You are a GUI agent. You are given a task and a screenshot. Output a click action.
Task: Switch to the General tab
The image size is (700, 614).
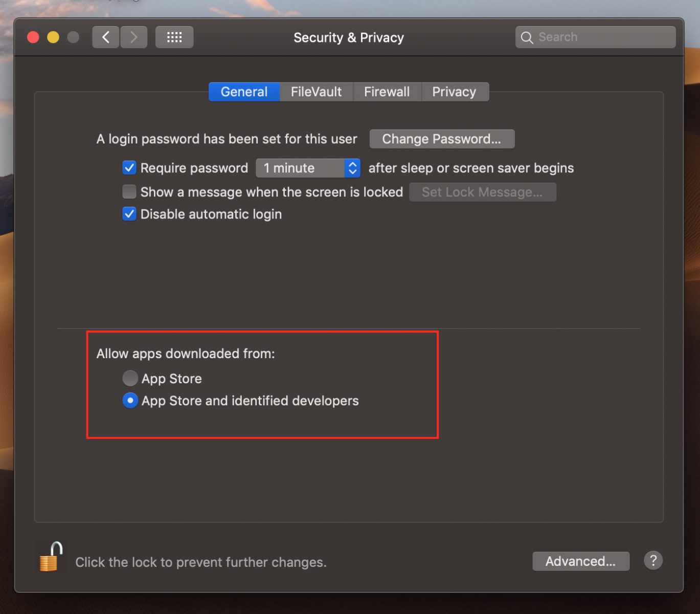pos(244,92)
